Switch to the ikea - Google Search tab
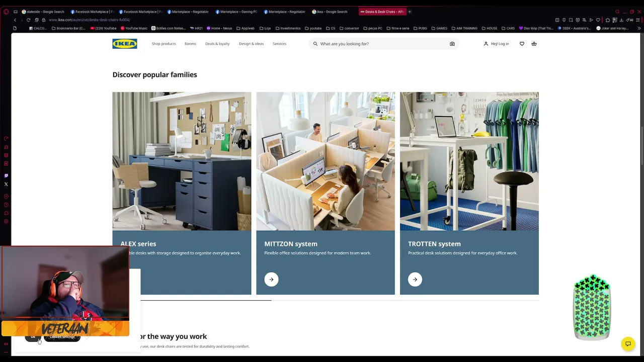 (x=330, y=12)
